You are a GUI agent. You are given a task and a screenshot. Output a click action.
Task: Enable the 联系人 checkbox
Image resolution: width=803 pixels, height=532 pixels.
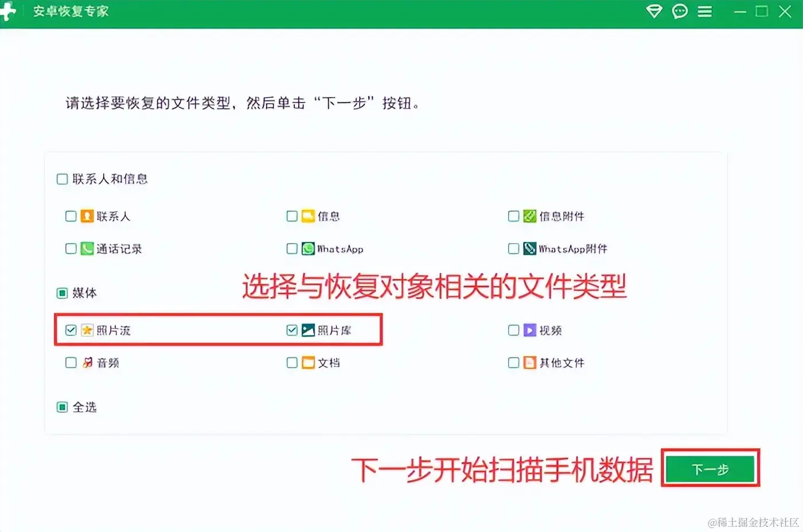(71, 216)
